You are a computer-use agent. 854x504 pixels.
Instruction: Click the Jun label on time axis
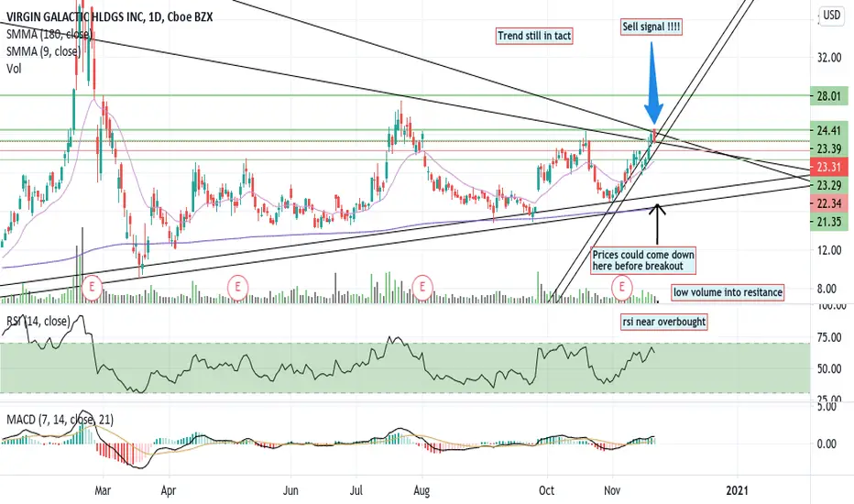coord(290,490)
